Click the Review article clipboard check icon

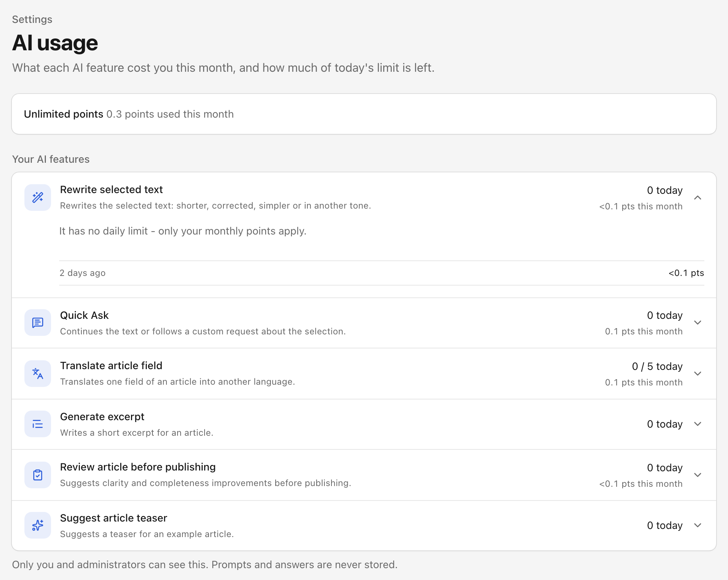tap(38, 475)
